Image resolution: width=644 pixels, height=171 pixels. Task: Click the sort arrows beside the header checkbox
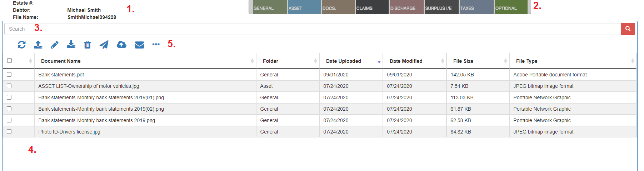point(30,61)
